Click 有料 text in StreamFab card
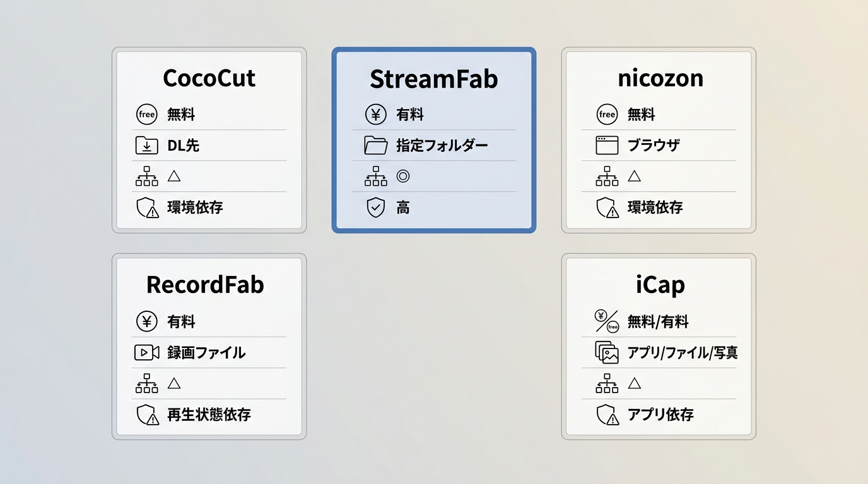The height and width of the screenshot is (484, 868). coord(410,115)
